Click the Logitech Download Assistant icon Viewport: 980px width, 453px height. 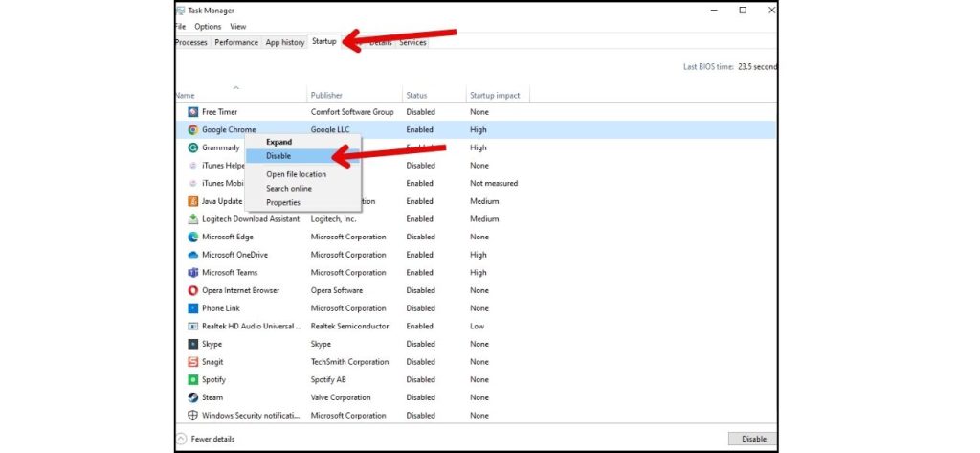tap(193, 219)
